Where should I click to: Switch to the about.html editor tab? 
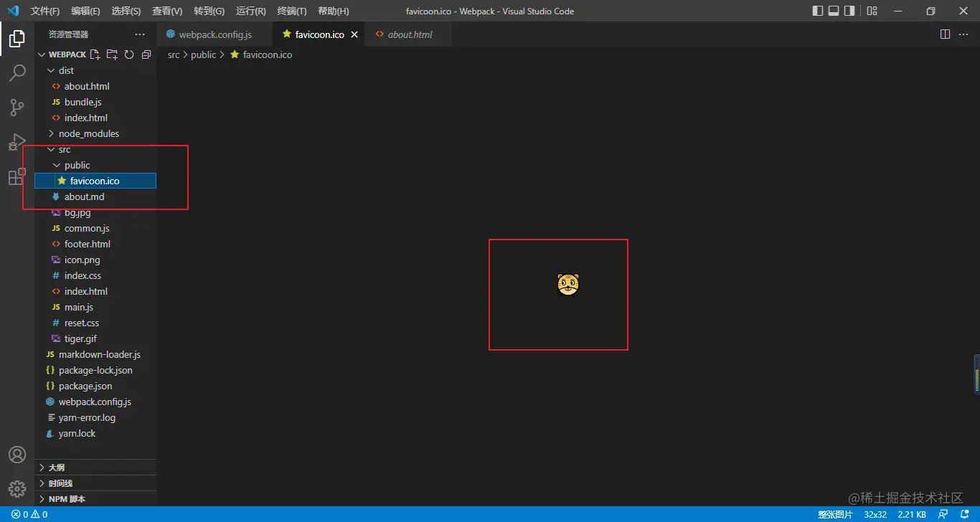point(410,34)
